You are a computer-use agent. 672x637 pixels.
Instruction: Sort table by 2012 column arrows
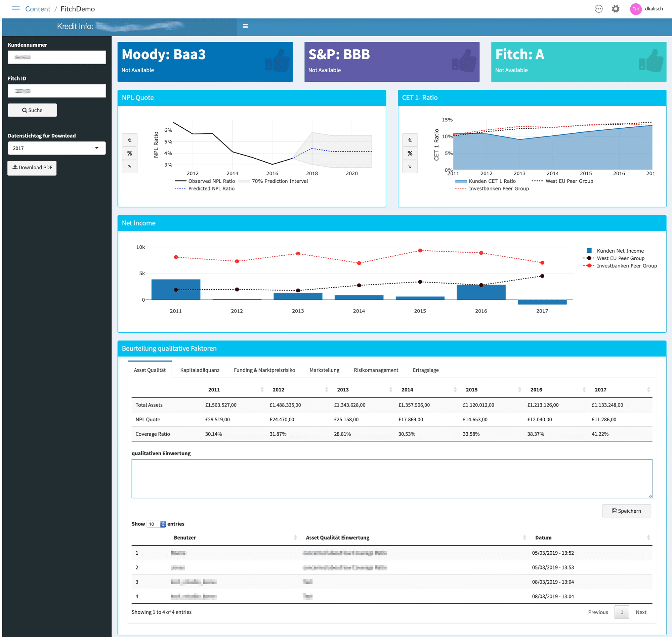[326, 389]
